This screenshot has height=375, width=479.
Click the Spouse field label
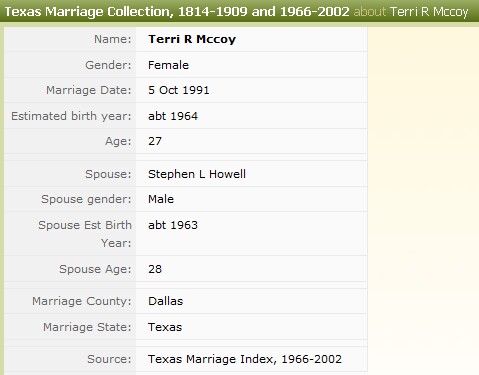(x=108, y=174)
